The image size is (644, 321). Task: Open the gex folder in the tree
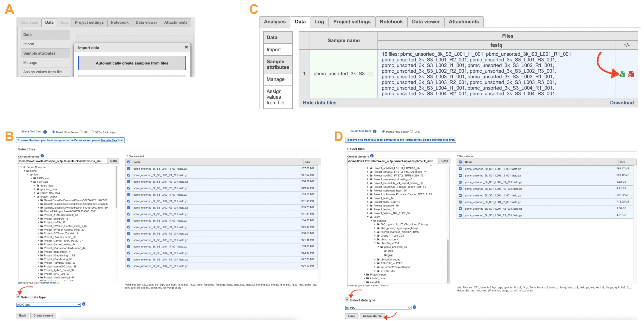(390, 255)
